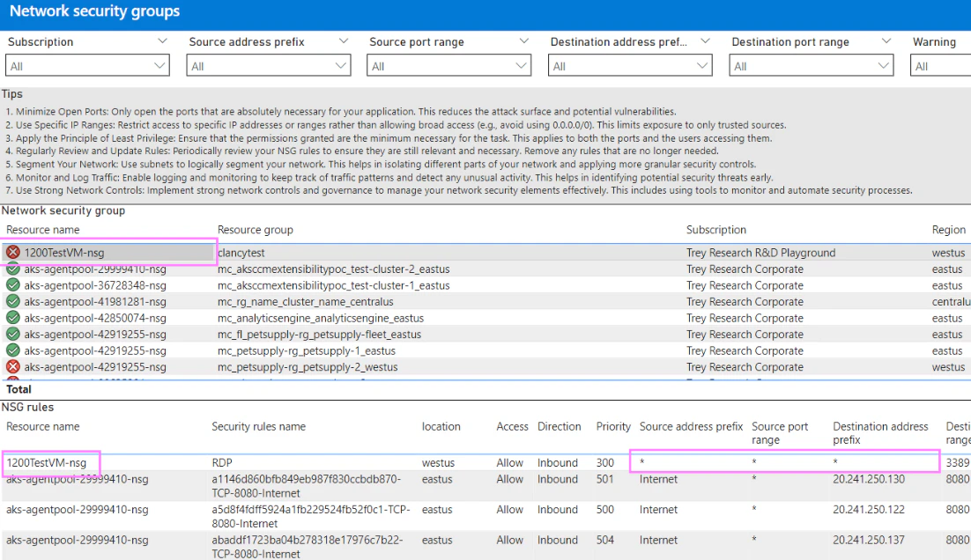Sort NSG rules by location column
The image size is (971, 560).
441,426
